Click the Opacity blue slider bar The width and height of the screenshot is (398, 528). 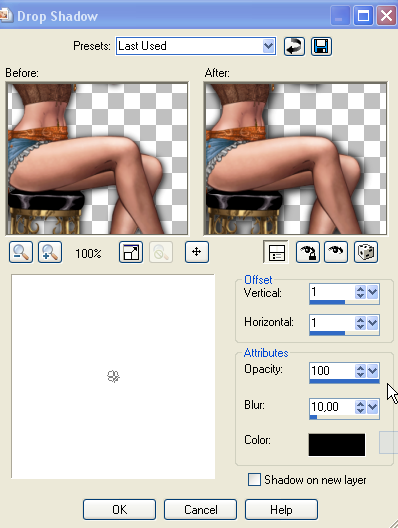pyautogui.click(x=344, y=381)
